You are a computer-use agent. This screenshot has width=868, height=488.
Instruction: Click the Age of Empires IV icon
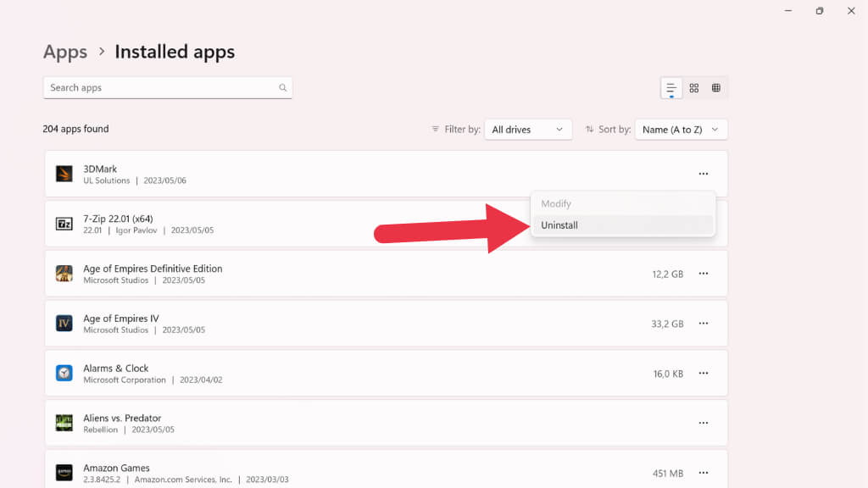[64, 323]
